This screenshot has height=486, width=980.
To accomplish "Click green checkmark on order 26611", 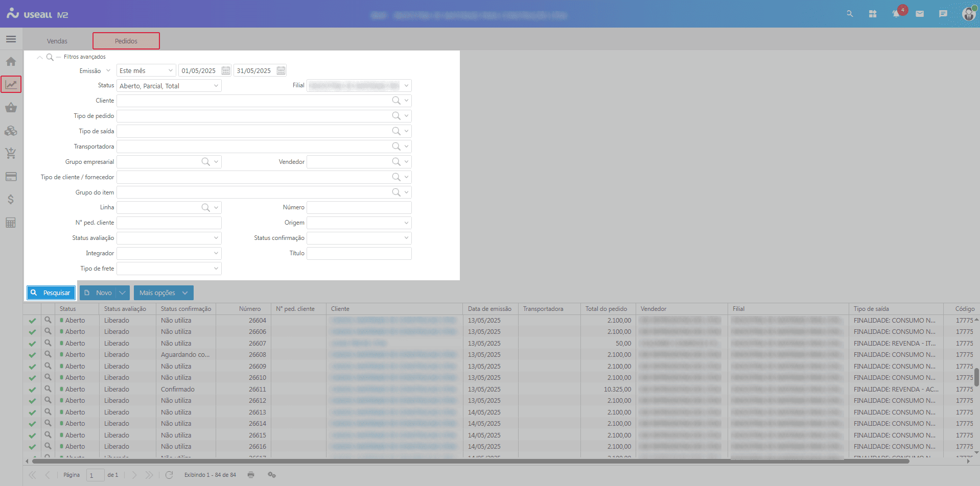I will tap(32, 390).
